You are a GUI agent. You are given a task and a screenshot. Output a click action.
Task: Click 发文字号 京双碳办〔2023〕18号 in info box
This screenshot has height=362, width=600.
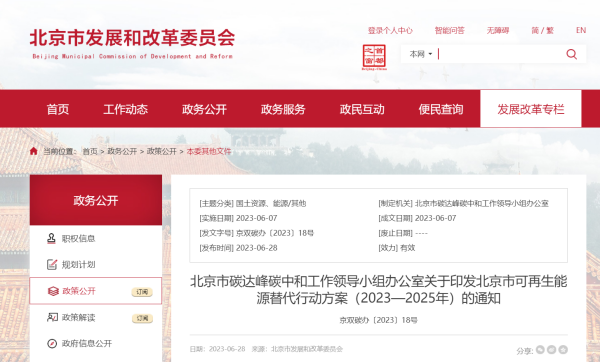[256, 233]
